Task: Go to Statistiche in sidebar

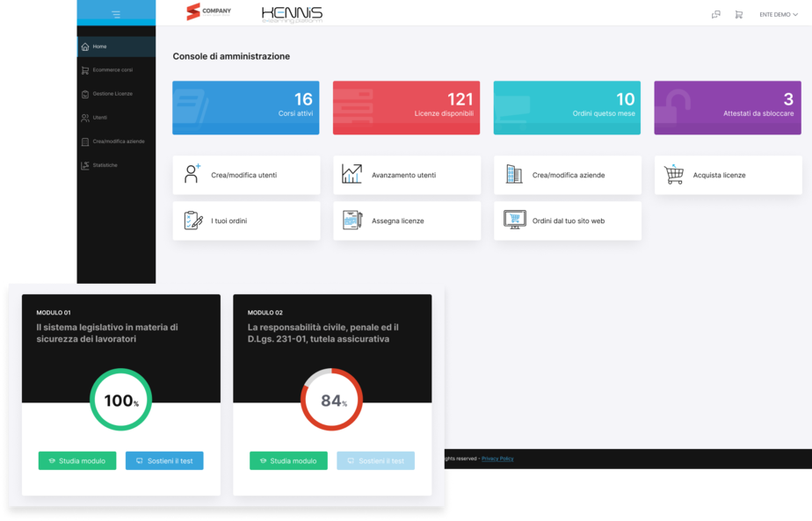Action: pyautogui.click(x=105, y=165)
